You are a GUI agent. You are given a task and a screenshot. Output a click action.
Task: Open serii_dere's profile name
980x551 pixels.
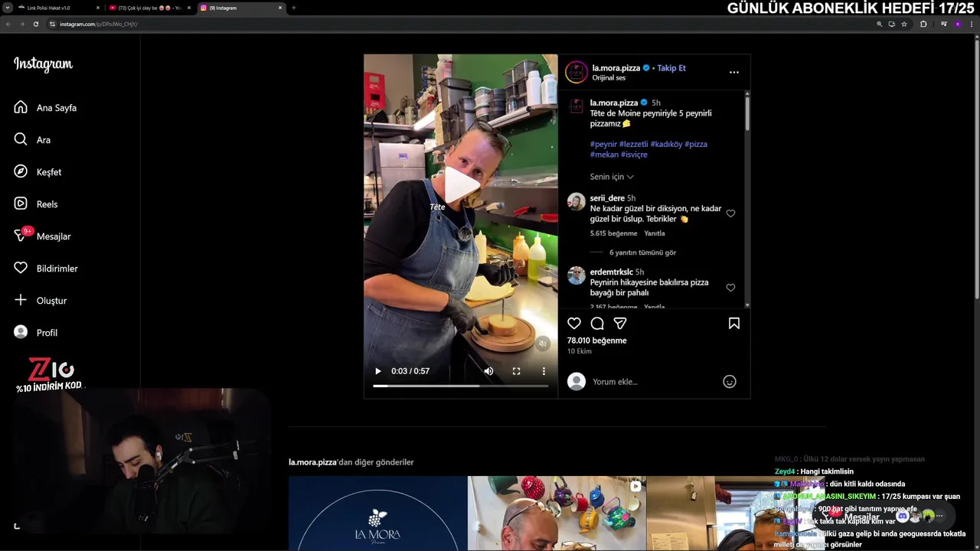tap(607, 198)
